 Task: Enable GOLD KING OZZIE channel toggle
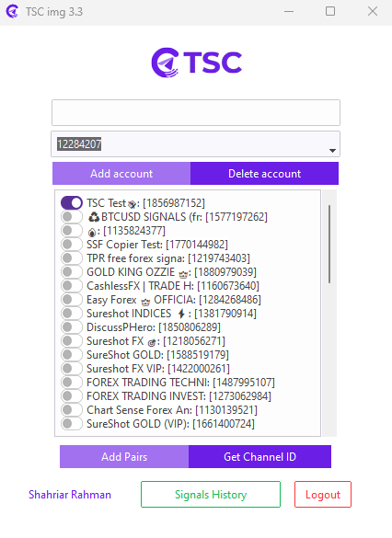point(72,271)
